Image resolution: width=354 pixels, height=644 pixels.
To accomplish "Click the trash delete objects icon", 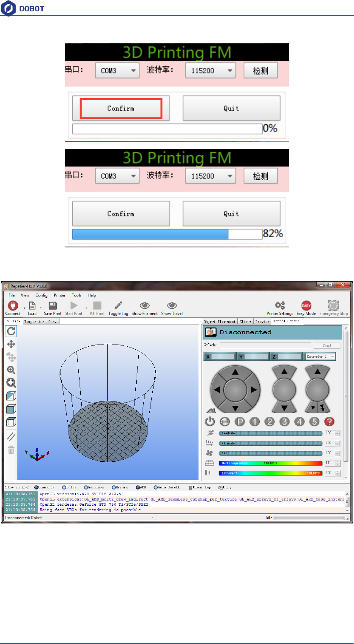I will click(x=11, y=450).
